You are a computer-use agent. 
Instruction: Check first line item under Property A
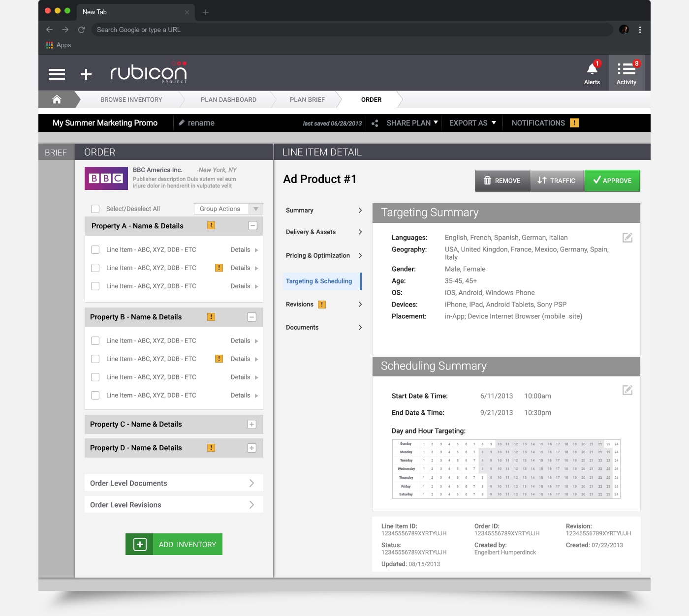coord(95,249)
